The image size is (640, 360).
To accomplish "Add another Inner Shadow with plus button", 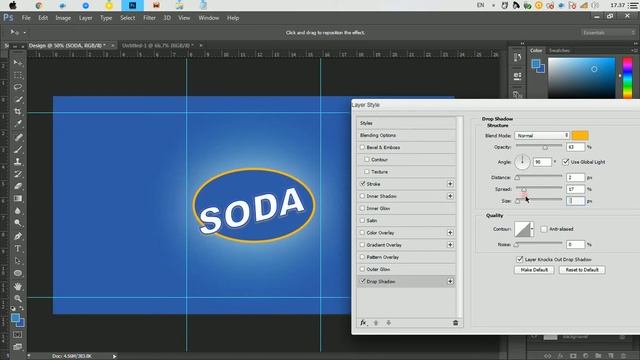I will click(450, 196).
